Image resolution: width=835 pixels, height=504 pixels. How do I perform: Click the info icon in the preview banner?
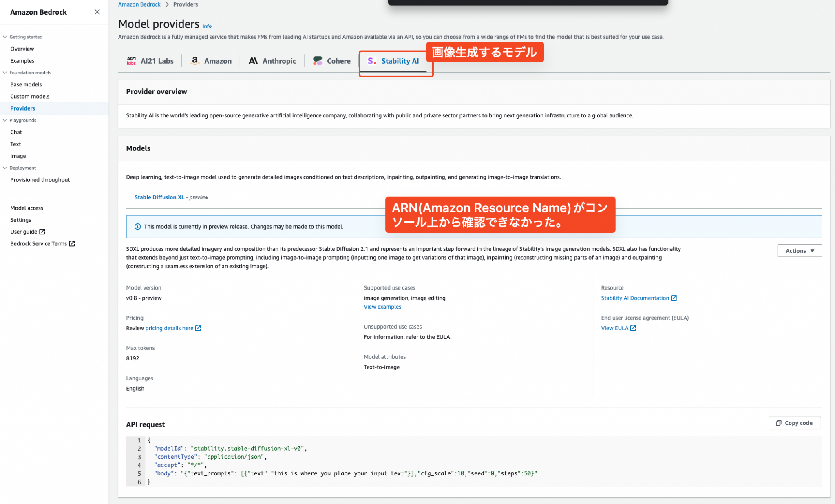coord(137,226)
